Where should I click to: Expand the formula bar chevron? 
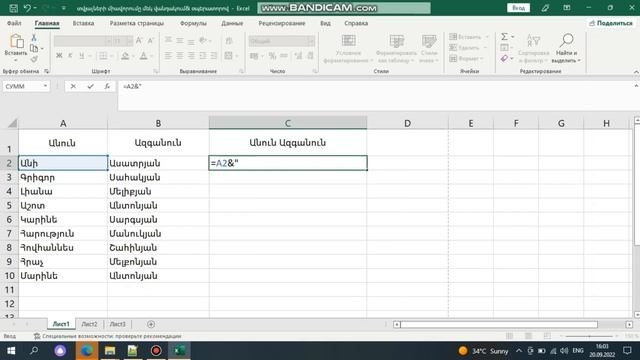click(x=636, y=86)
